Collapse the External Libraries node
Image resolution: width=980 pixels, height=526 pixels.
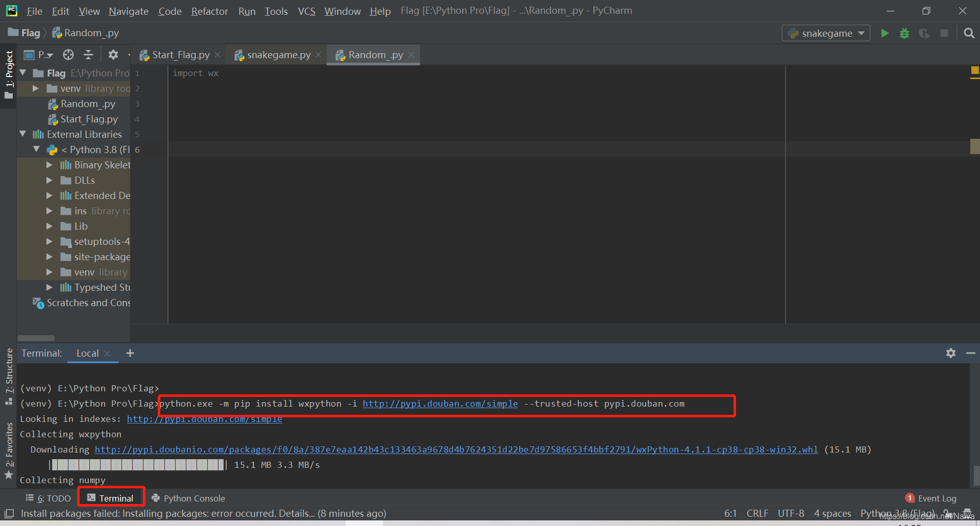coord(23,134)
